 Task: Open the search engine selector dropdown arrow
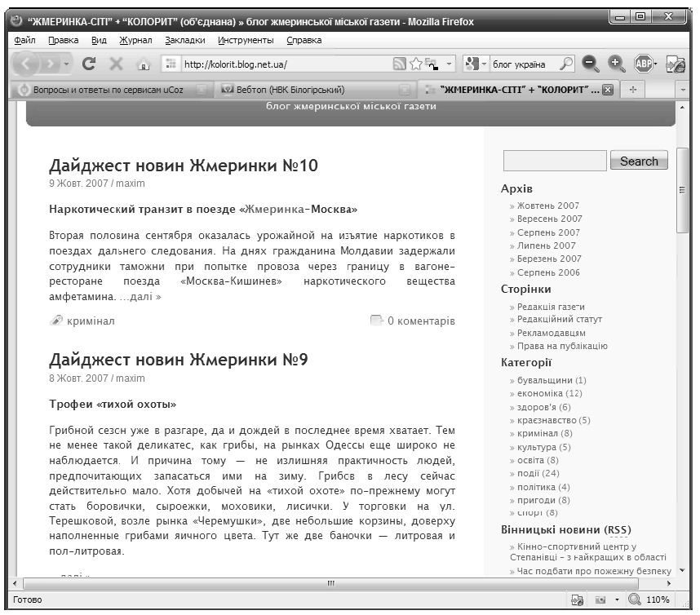(x=484, y=64)
